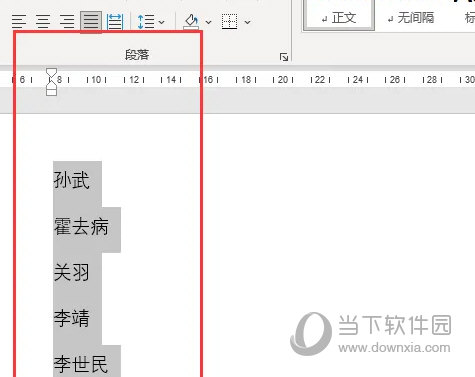
Task: Open line spacing dropdown arrow
Action: pyautogui.click(x=162, y=22)
